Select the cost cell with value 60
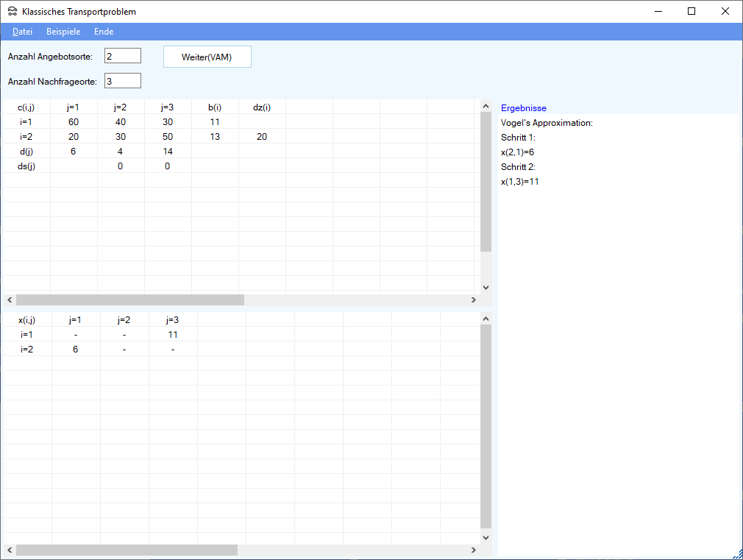 pyautogui.click(x=74, y=121)
